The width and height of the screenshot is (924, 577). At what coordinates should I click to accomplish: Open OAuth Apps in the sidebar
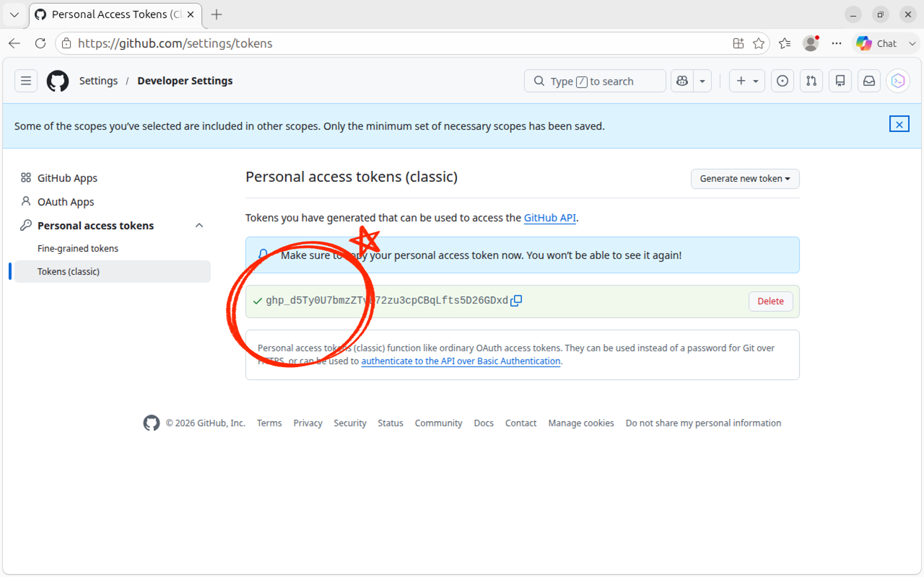point(65,202)
